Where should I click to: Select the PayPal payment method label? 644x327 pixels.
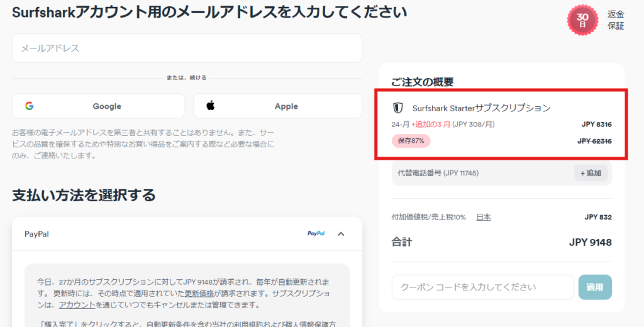point(36,234)
